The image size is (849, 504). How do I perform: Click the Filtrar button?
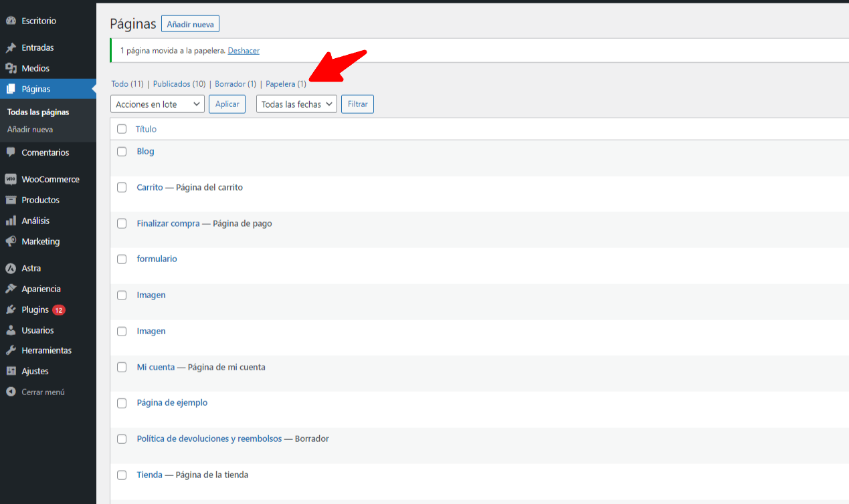pyautogui.click(x=357, y=104)
